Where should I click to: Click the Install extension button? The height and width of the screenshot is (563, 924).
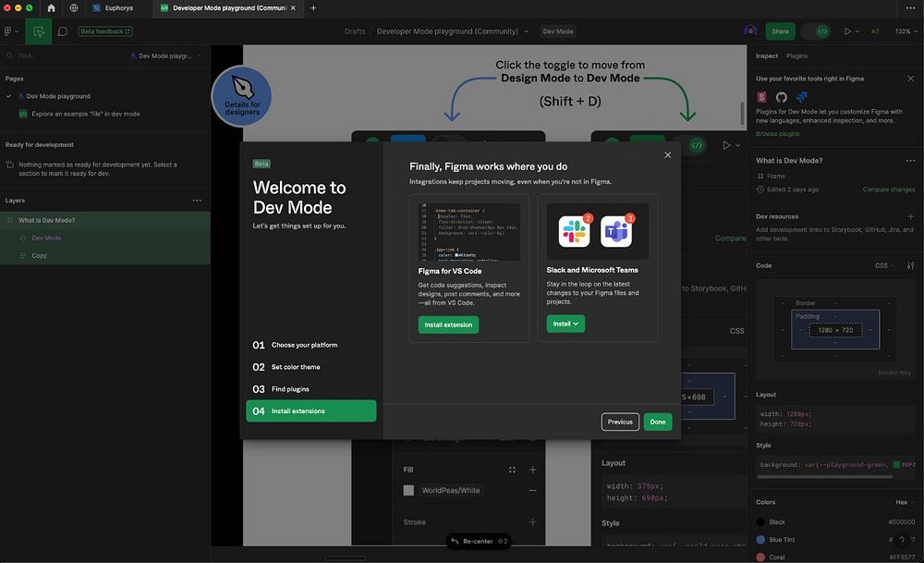pyautogui.click(x=448, y=324)
